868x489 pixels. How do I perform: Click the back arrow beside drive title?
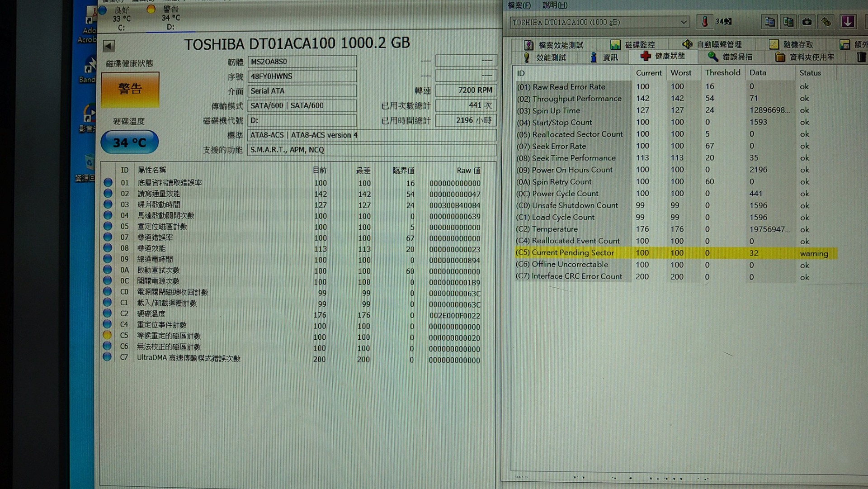click(x=108, y=46)
